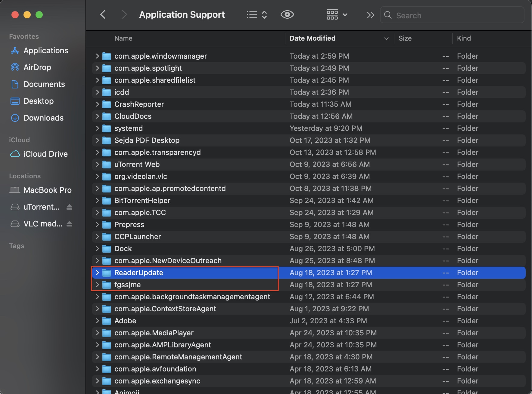Show more toolbar items via double chevron
The height and width of the screenshot is (394, 532).
370,15
